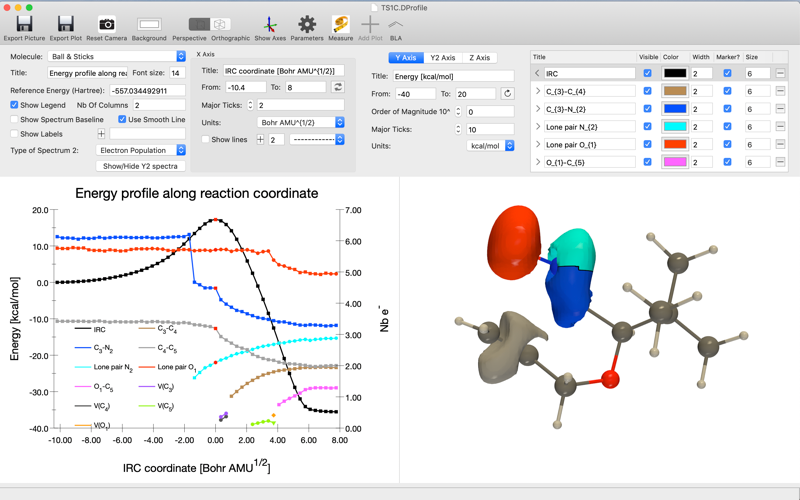Remove the IRC series with minus button
Screen dimensions: 800x500
click(x=780, y=73)
